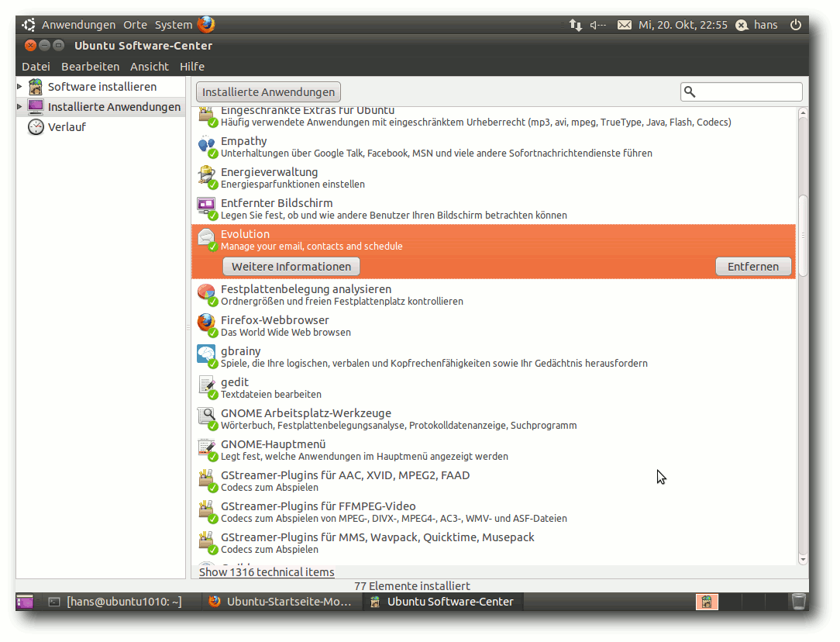Click the Firefox-Webbrowser icon in list
Viewport: 840px width, 642px height.
pos(206,323)
